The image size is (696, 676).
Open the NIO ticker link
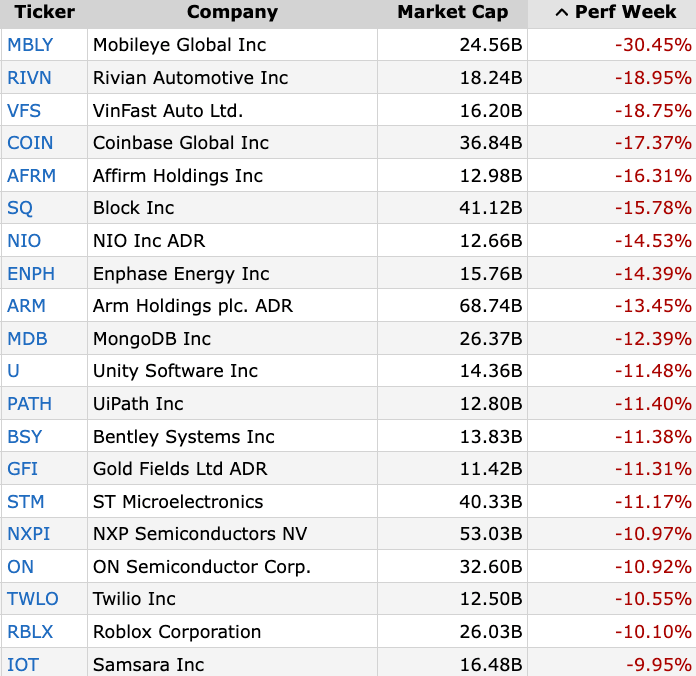pyautogui.click(x=24, y=241)
